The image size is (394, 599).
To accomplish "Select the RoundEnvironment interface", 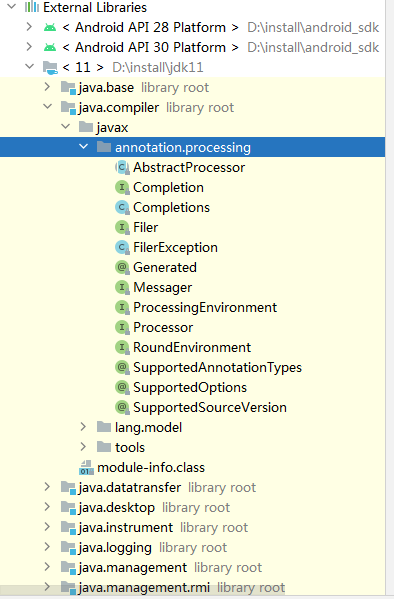I will 192,347.
